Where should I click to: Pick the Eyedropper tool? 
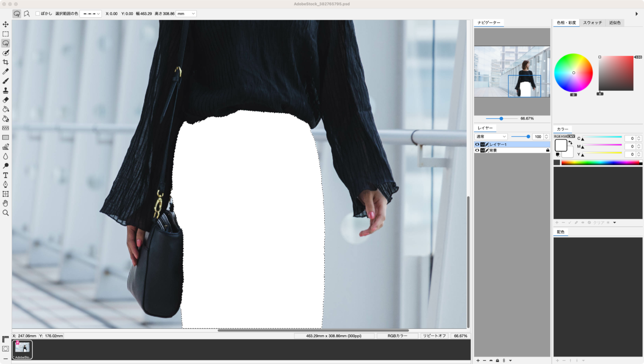(x=6, y=72)
